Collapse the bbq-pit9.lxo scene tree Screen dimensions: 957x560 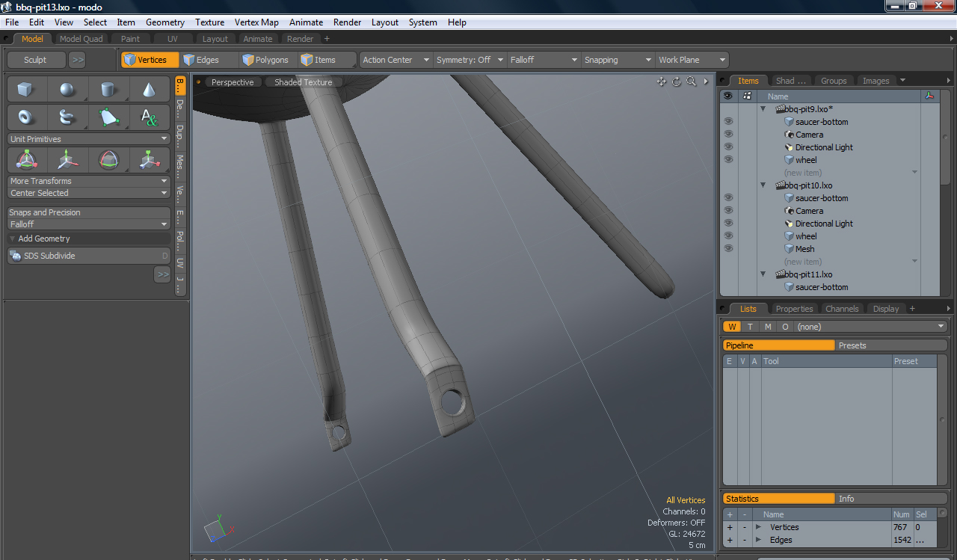coord(763,109)
